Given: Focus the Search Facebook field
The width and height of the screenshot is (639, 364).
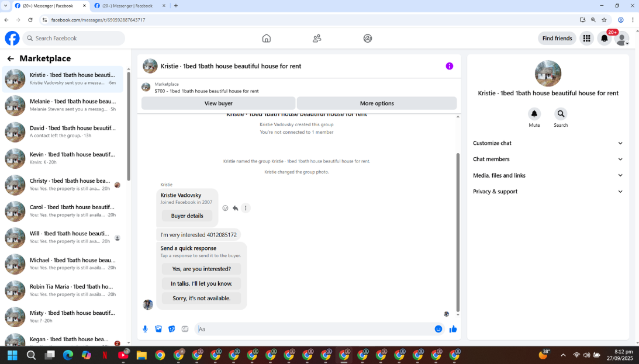Looking at the screenshot, I should (74, 39).
